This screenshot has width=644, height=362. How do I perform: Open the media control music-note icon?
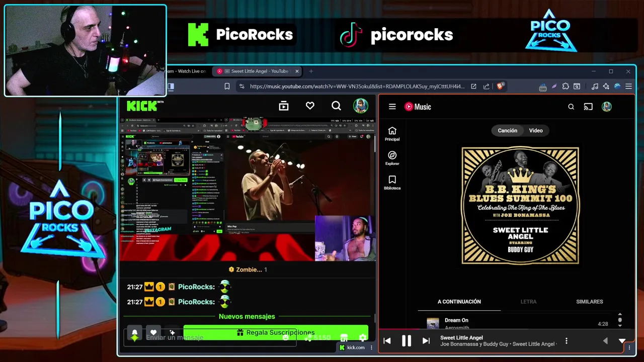595,86
